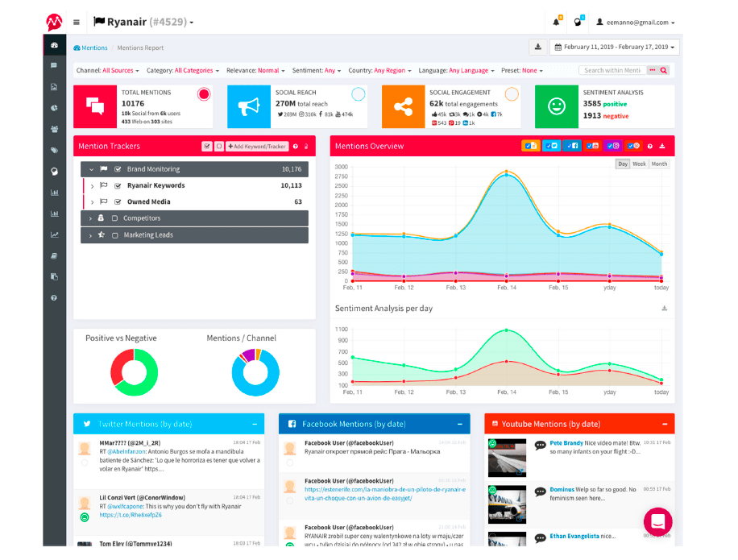Open the line chart icon in the sidebar
The image size is (738, 560).
(x=54, y=234)
